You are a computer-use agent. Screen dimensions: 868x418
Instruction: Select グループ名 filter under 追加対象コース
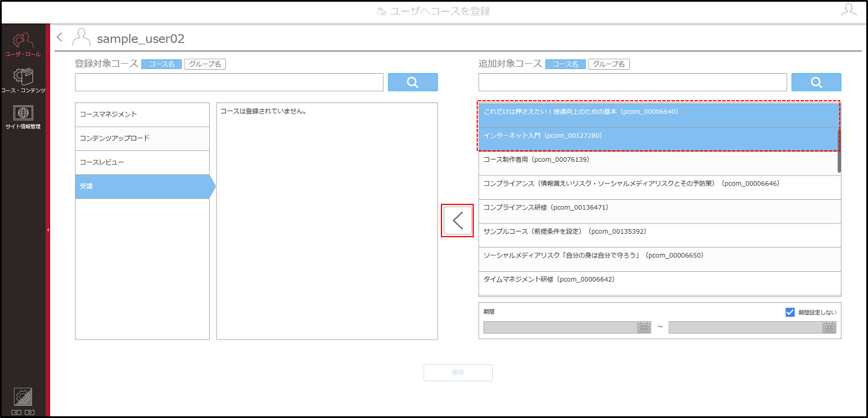pos(609,64)
